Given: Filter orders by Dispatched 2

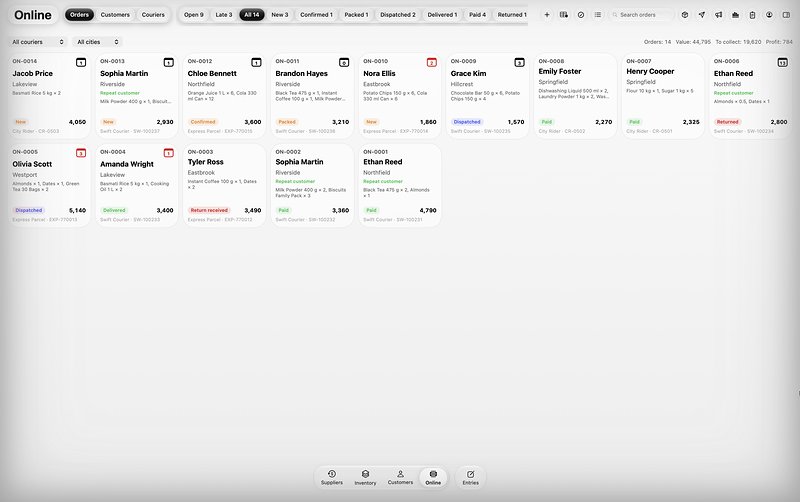Looking at the screenshot, I should tap(398, 15).
